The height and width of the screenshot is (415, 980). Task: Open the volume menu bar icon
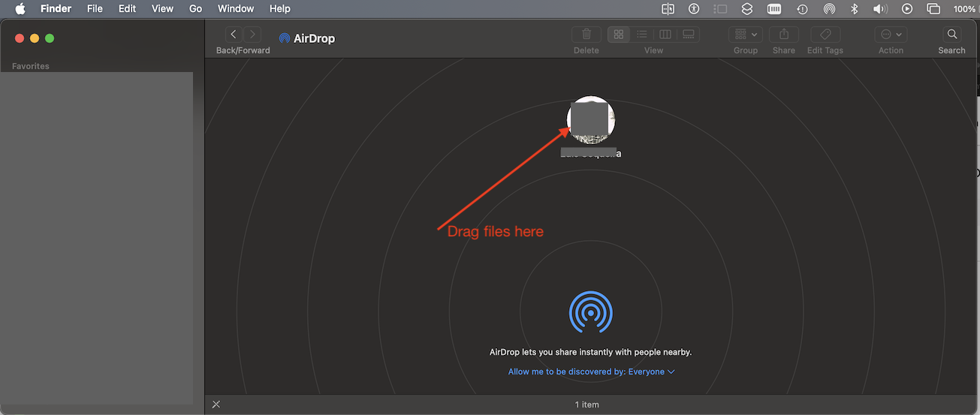(x=880, y=9)
